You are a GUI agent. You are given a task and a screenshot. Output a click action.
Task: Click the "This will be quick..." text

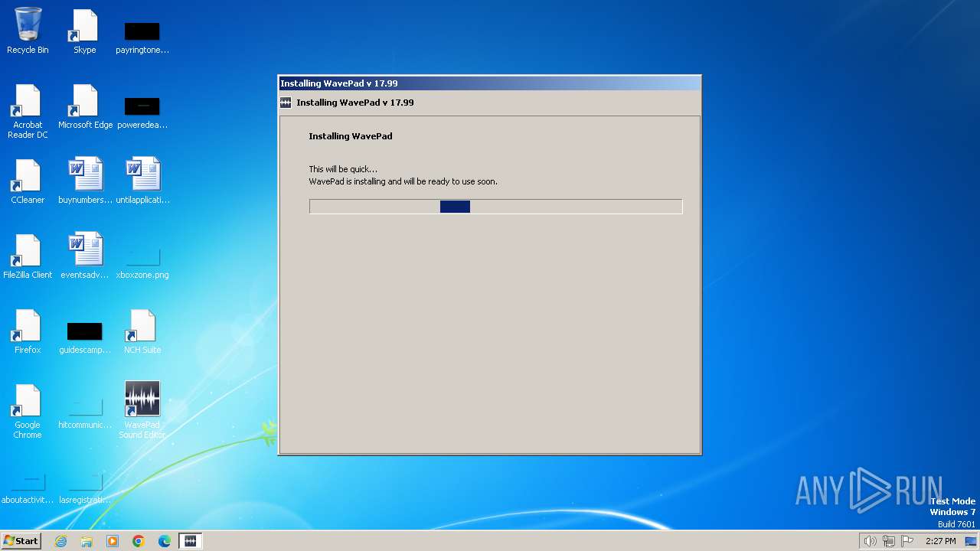[343, 169]
